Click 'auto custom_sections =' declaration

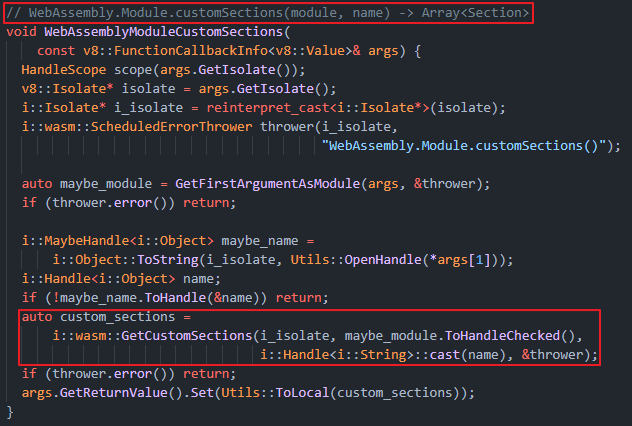tap(106, 317)
